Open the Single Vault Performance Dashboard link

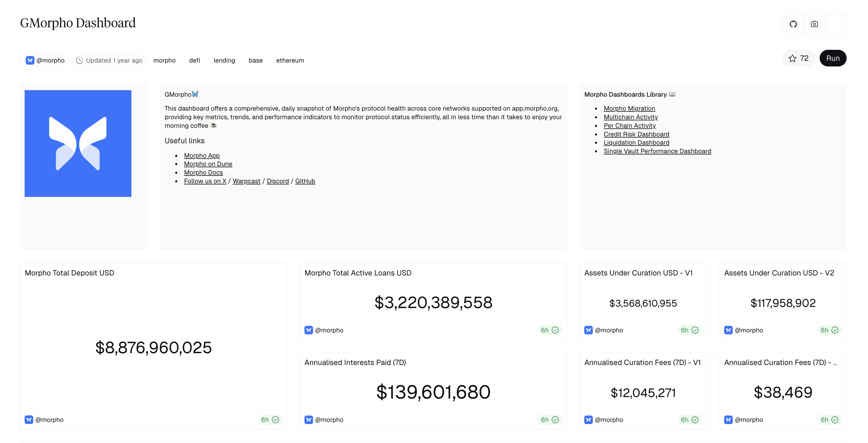[657, 151]
